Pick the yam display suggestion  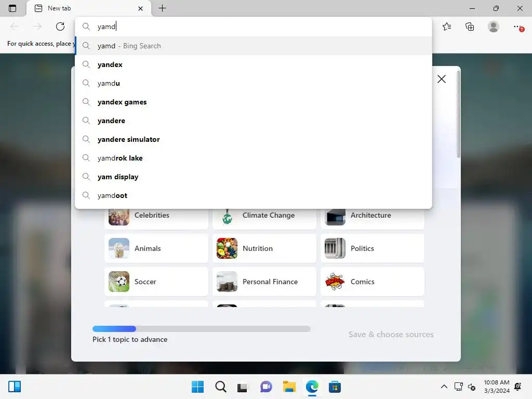tap(254, 177)
